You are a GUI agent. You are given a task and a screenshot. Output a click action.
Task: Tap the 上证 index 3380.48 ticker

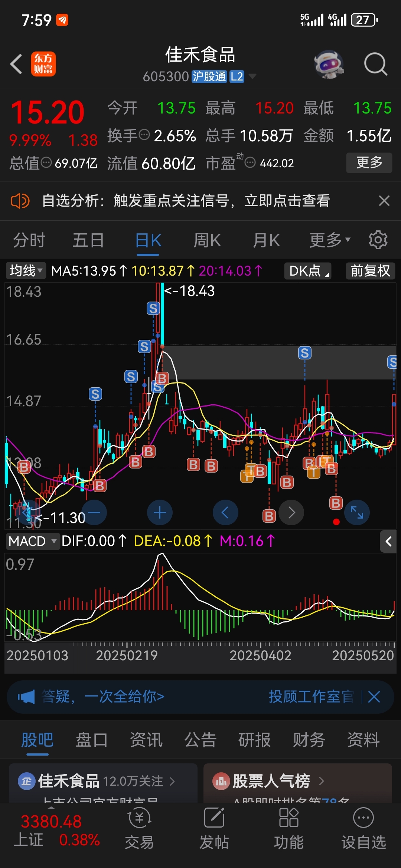point(51,831)
